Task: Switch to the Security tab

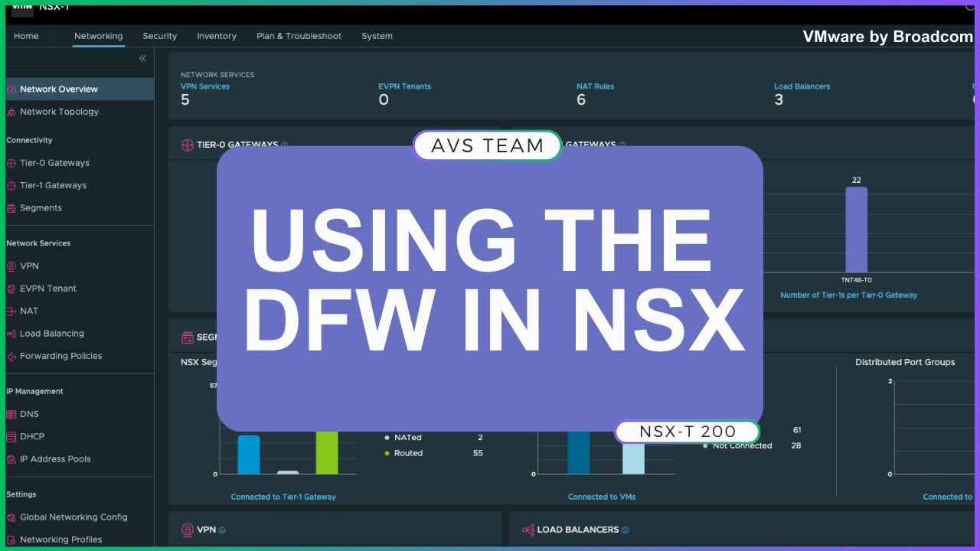Action: point(159,36)
